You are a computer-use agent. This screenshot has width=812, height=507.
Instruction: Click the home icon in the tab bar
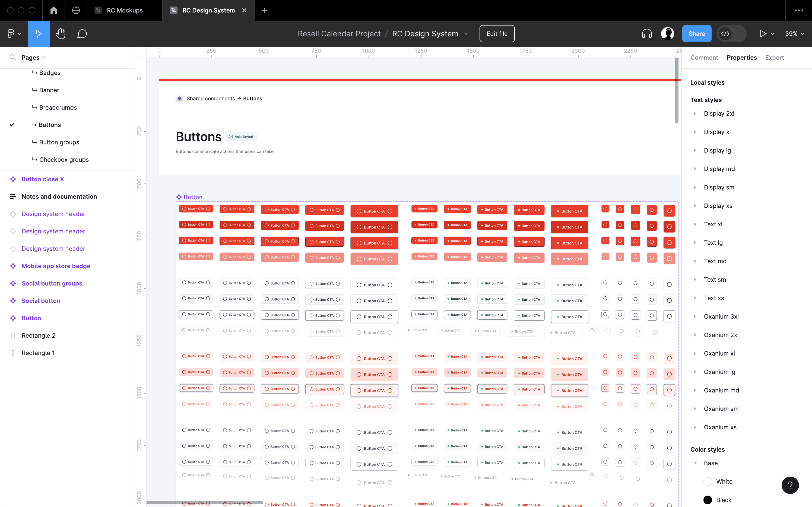pyautogui.click(x=54, y=10)
